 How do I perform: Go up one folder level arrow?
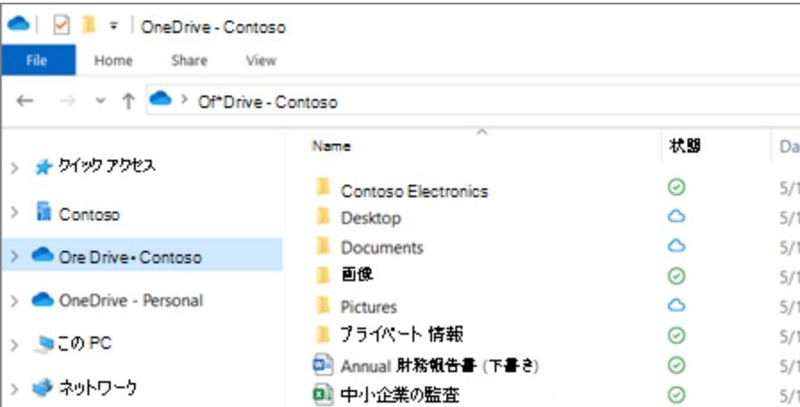tap(128, 101)
